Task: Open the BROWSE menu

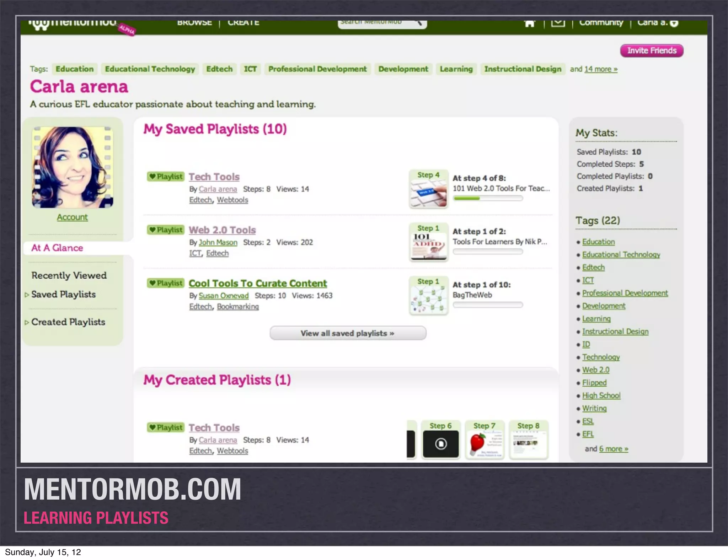Action: click(x=194, y=23)
